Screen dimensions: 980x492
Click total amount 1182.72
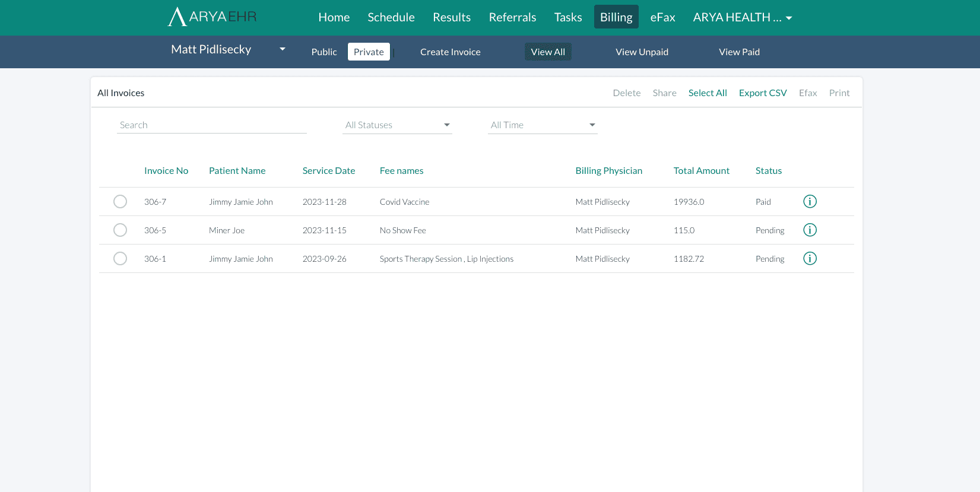coord(689,259)
